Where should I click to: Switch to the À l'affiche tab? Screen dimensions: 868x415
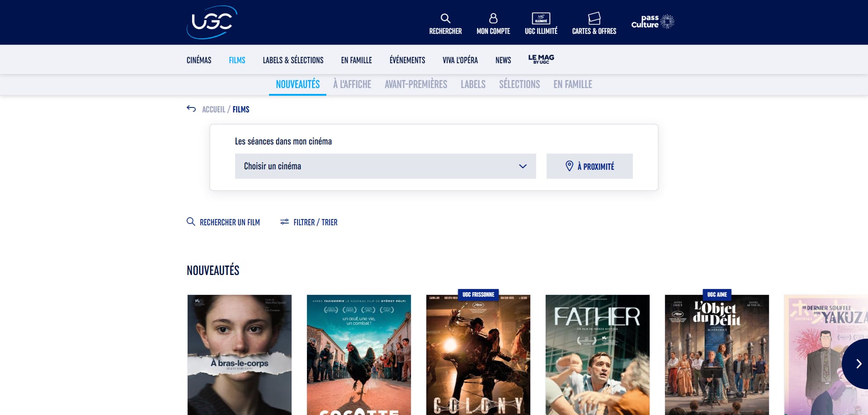pyautogui.click(x=352, y=84)
